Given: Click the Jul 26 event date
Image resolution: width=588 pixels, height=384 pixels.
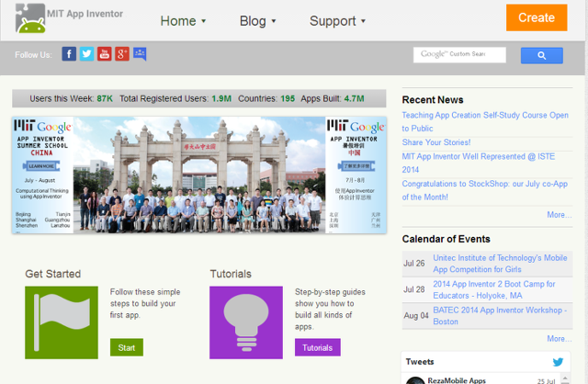Looking at the screenshot, I should [x=414, y=264].
